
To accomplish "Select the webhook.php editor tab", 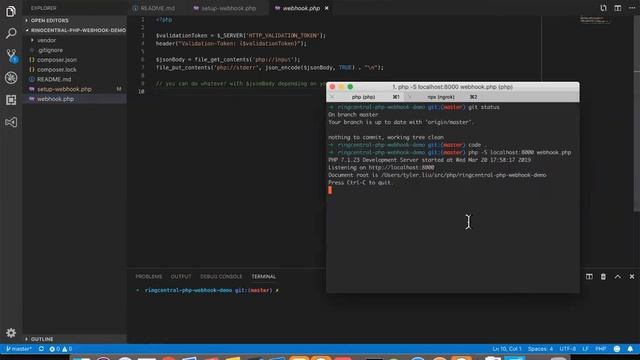I will (x=301, y=8).
